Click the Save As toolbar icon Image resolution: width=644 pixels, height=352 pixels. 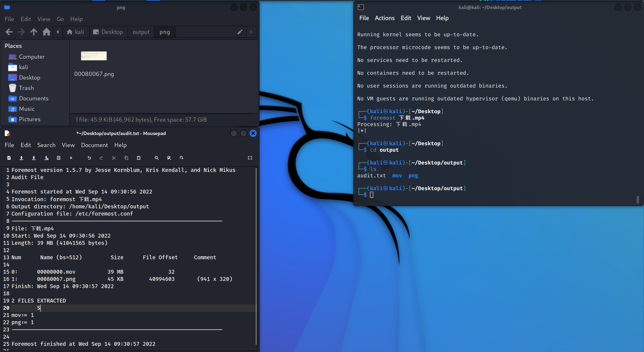click(x=46, y=158)
